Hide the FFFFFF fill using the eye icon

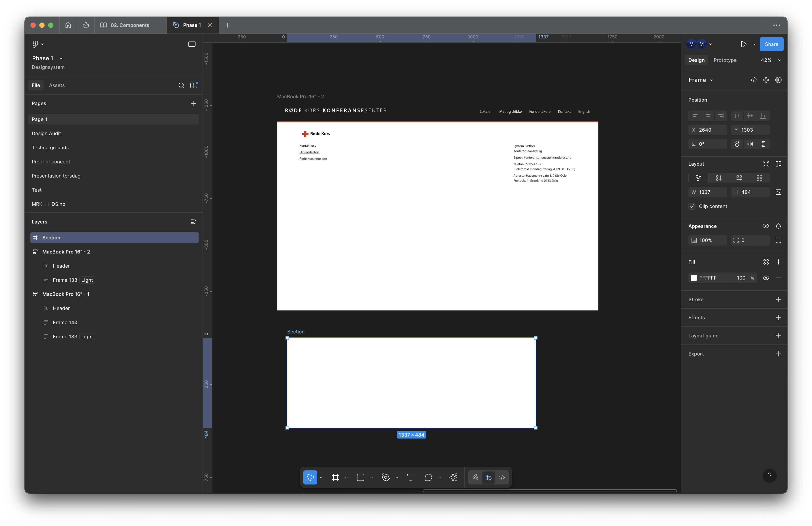tap(766, 278)
